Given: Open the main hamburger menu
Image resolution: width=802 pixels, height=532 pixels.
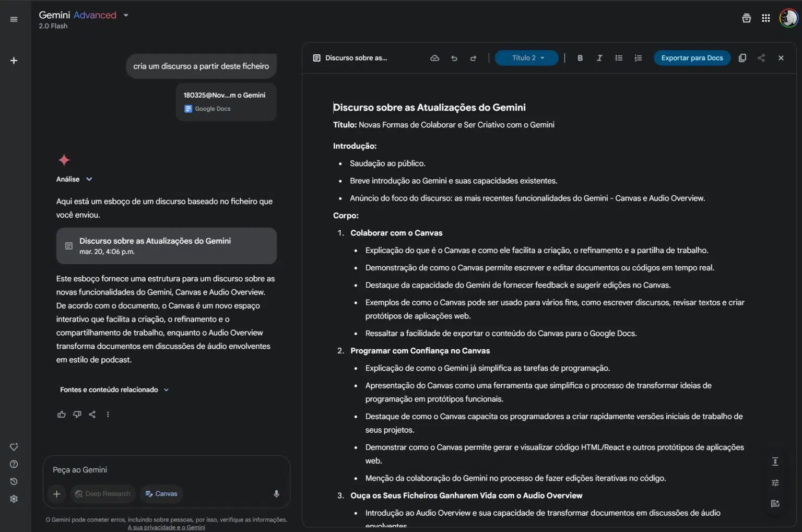Looking at the screenshot, I should [x=14, y=19].
